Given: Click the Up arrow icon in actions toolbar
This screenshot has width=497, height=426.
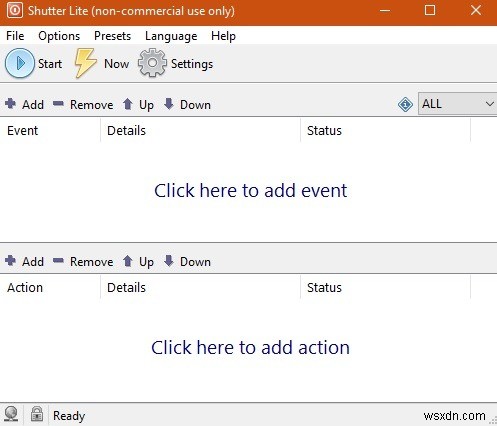Looking at the screenshot, I should [x=128, y=261].
